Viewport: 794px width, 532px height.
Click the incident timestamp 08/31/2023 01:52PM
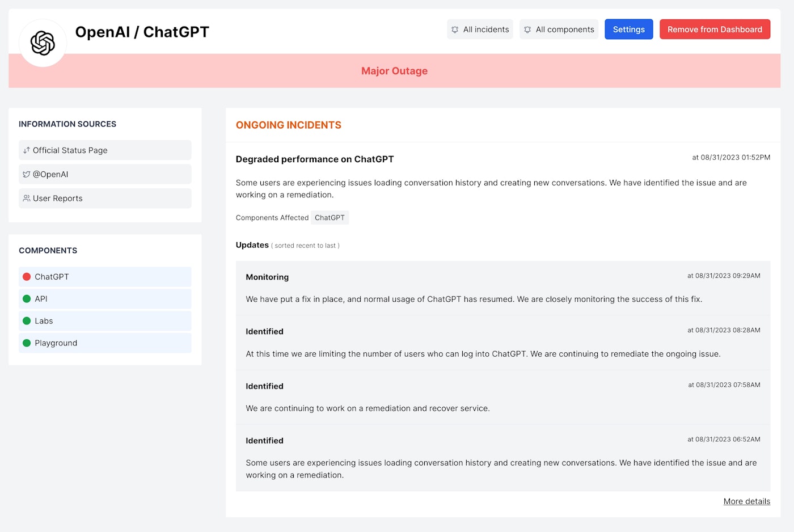pyautogui.click(x=731, y=158)
